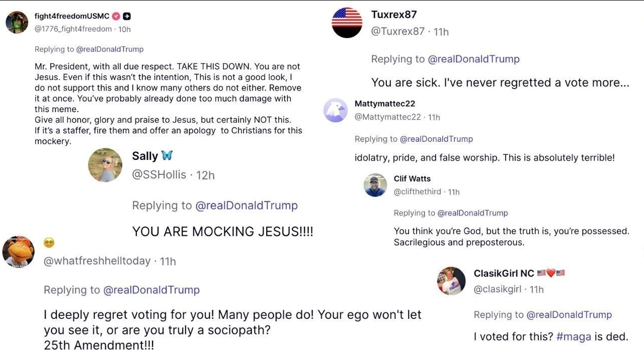Open Sally's profile picture

tap(105, 165)
